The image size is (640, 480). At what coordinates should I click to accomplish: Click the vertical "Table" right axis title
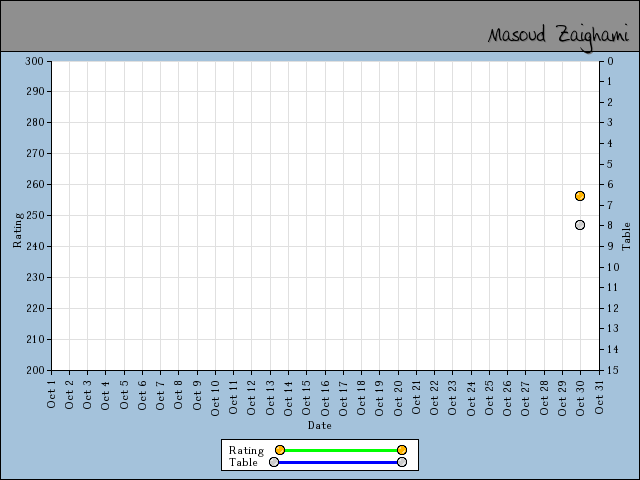point(627,236)
